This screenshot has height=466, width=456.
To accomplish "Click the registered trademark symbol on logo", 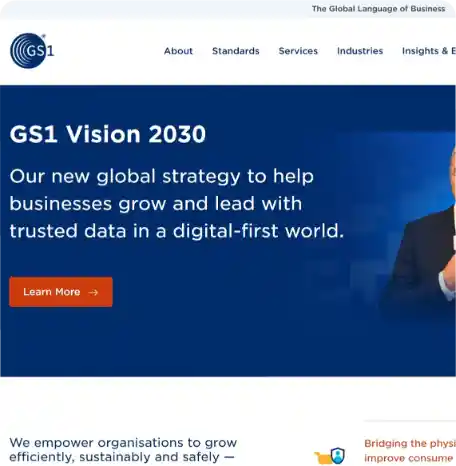I will click(x=43, y=36).
